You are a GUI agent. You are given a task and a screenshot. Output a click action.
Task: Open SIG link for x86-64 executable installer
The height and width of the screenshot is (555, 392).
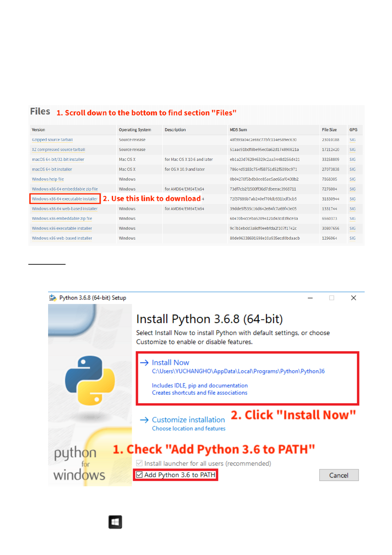coord(352,199)
